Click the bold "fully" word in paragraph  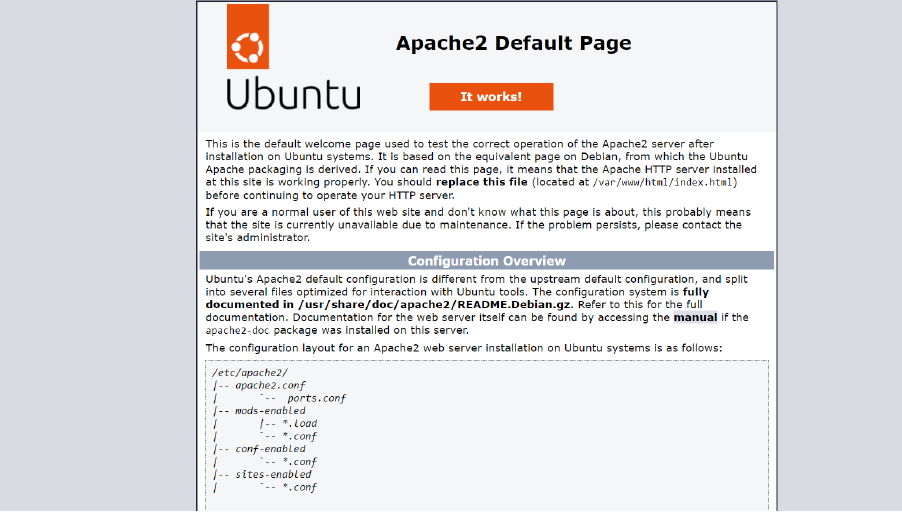pyautogui.click(x=695, y=292)
